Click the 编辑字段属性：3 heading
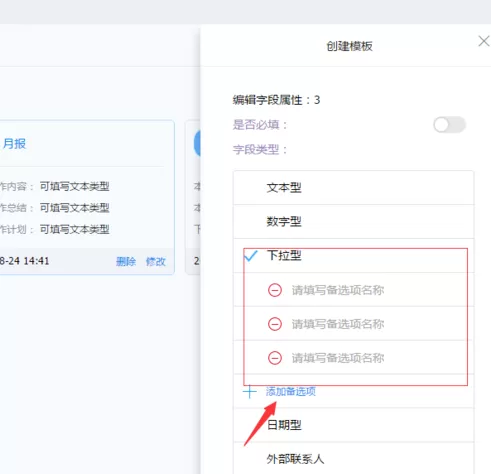491x474 pixels. click(276, 100)
